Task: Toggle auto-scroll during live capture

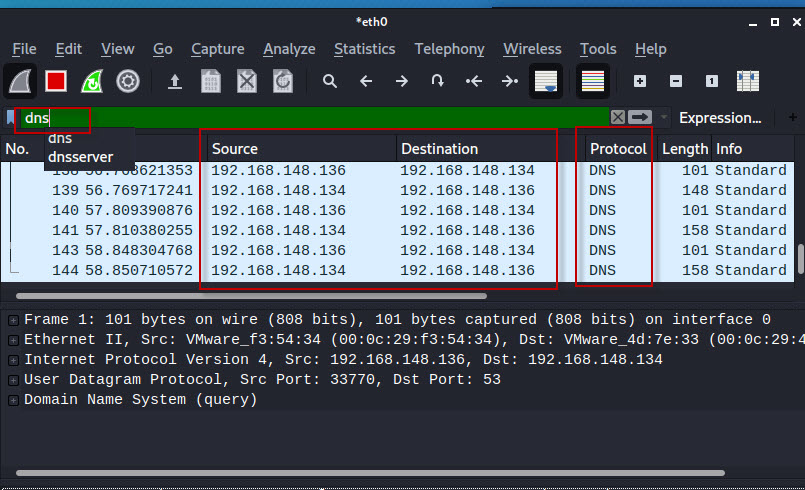Action: 545,81
